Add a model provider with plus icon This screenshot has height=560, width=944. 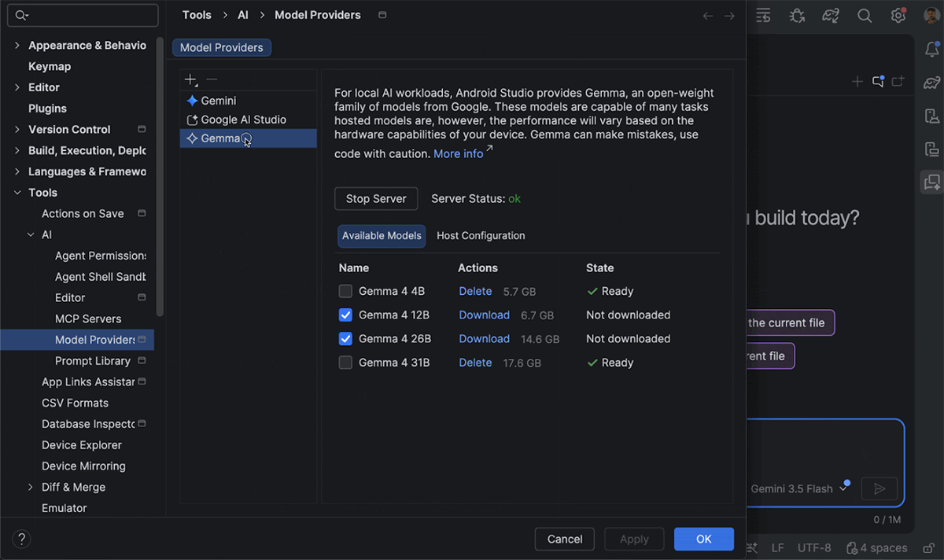(190, 79)
